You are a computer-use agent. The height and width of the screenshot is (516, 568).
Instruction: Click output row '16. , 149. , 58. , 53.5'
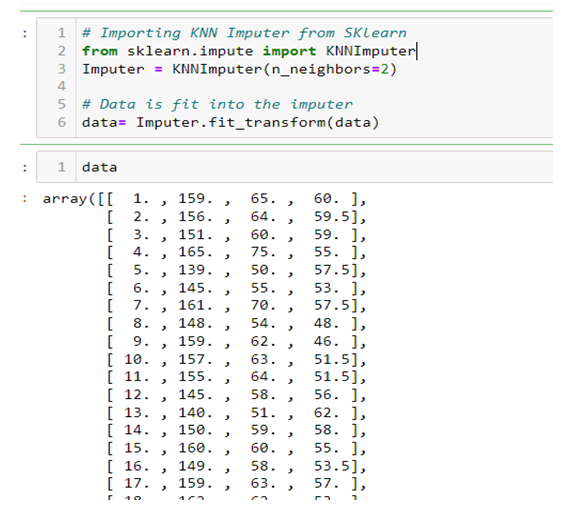[x=236, y=466]
